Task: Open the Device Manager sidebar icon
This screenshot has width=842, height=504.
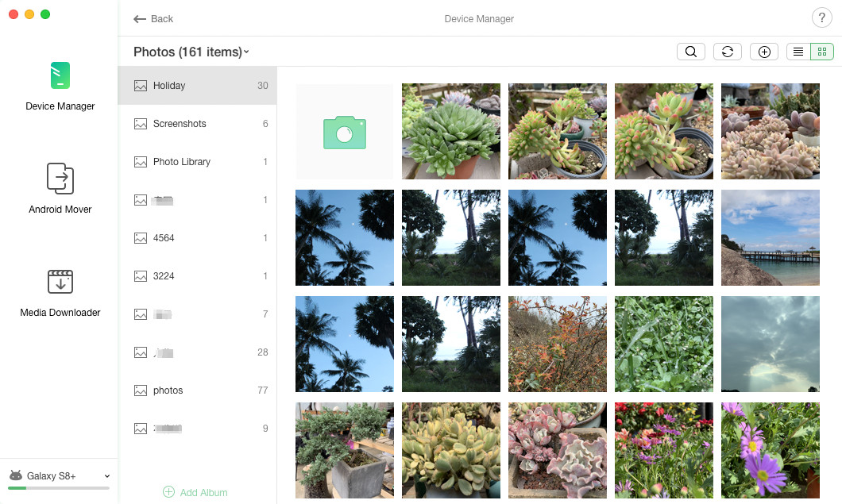Action: click(x=60, y=75)
